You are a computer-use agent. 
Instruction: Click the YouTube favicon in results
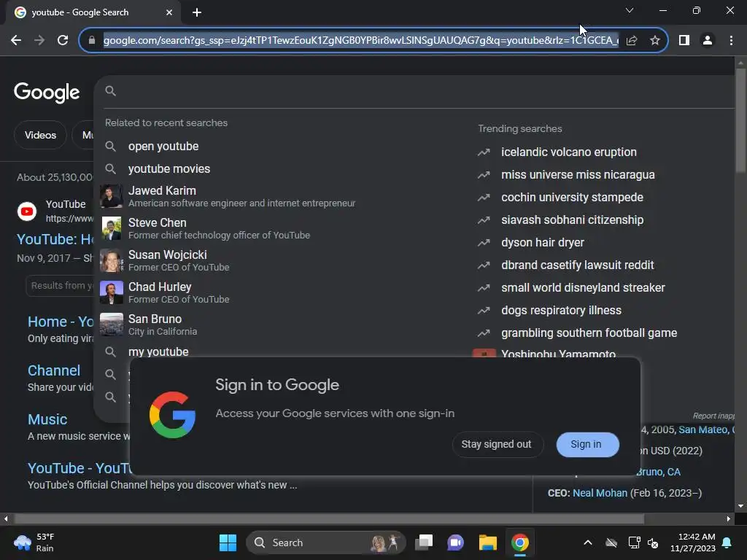click(27, 211)
